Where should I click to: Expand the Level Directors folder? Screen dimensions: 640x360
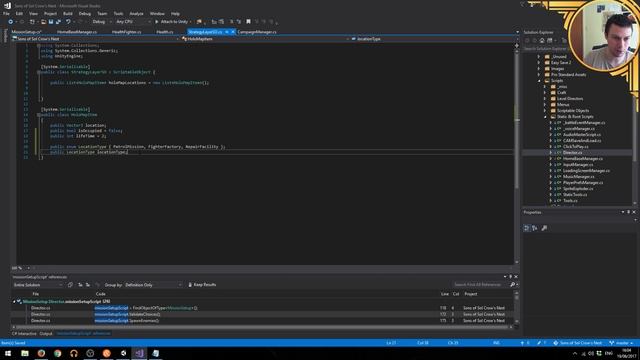click(545, 99)
